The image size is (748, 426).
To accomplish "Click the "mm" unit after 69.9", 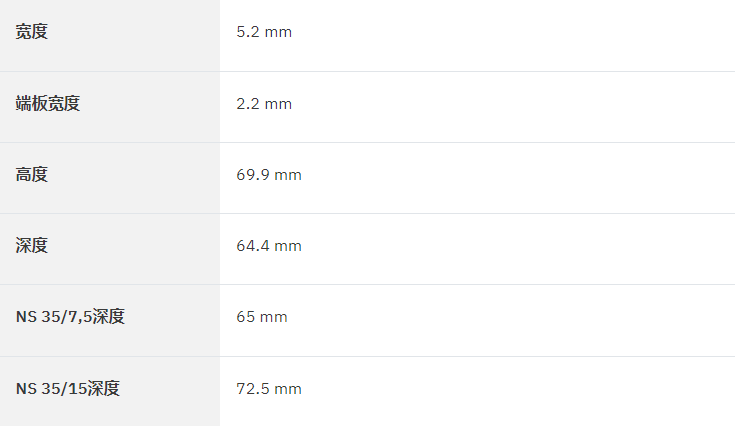I will (288, 176).
